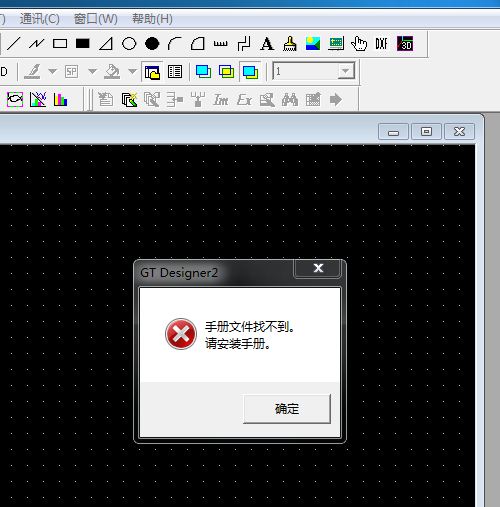Open the pen style dropdown arrow
Screen dimensions: 500x507
[52, 71]
